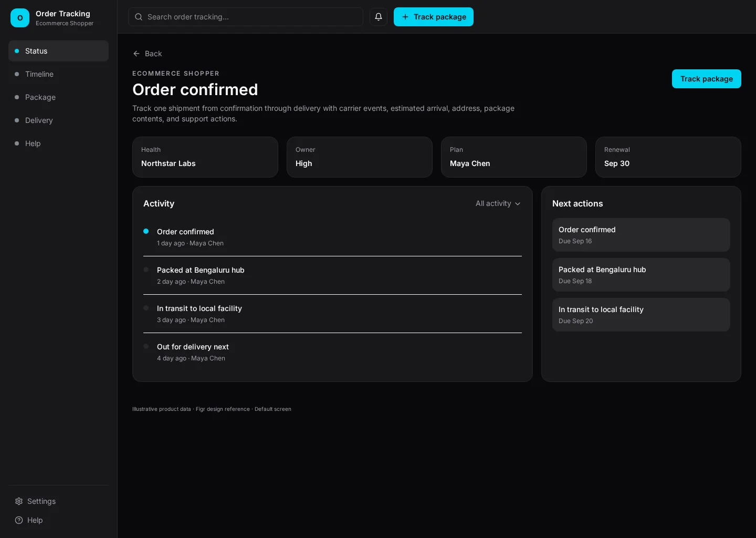Open the notifications bell
This screenshot has width=756, height=538.
[379, 17]
